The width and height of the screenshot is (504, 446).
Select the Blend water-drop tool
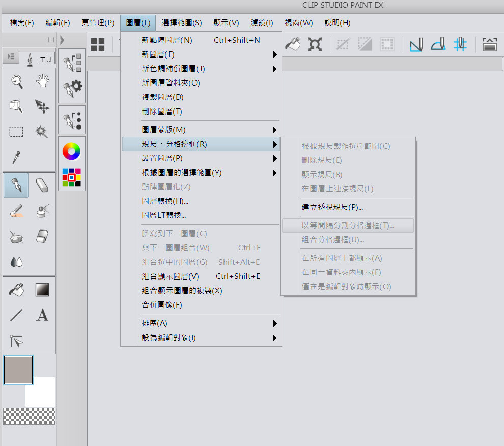coord(16,262)
